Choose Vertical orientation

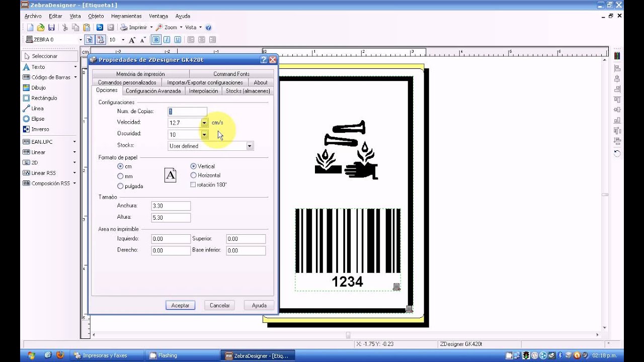click(x=193, y=166)
